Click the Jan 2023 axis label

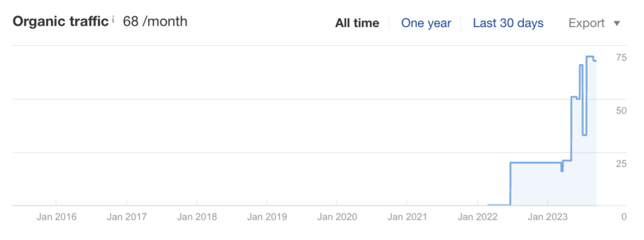(x=548, y=217)
